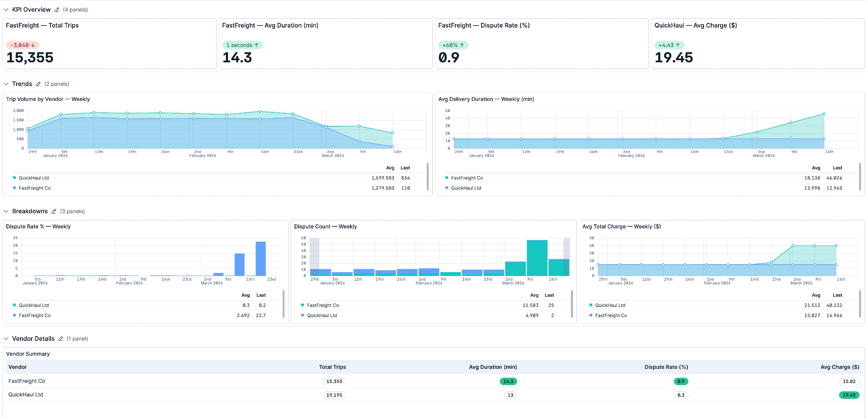
Task: Collapse the Vendor Details row
Action: [6, 339]
